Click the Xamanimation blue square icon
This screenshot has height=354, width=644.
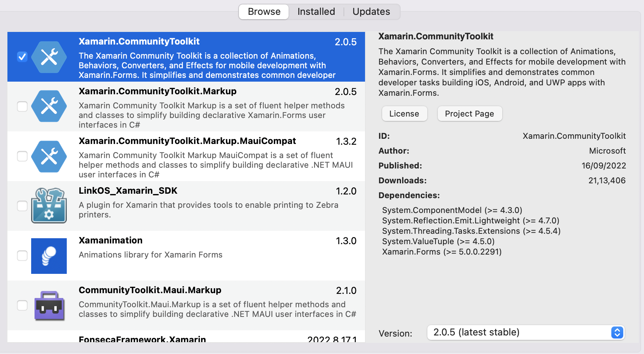pos(49,256)
